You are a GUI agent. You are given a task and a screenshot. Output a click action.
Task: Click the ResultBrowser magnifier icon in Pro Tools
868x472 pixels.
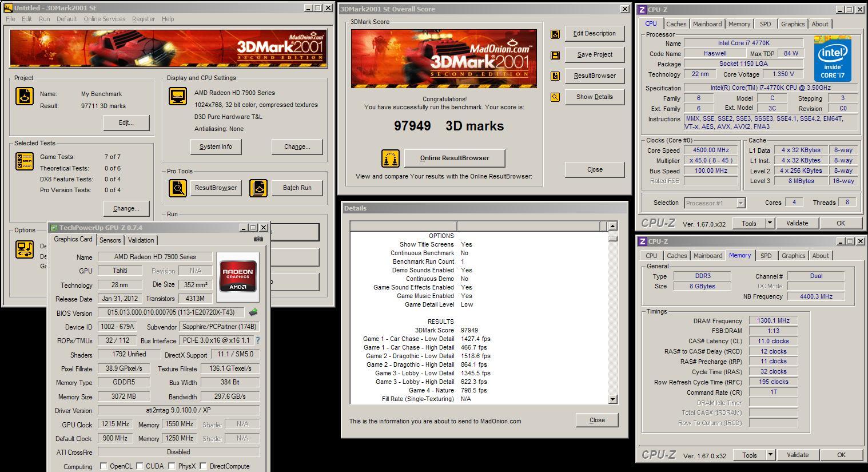click(178, 188)
